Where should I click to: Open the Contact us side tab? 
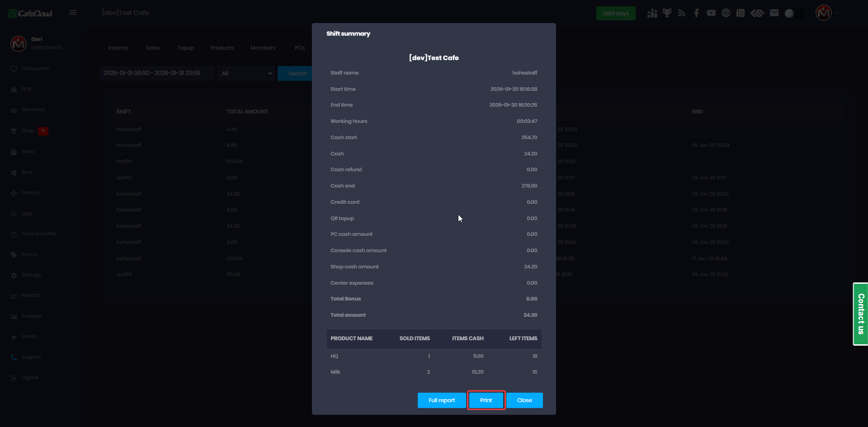[860, 314]
